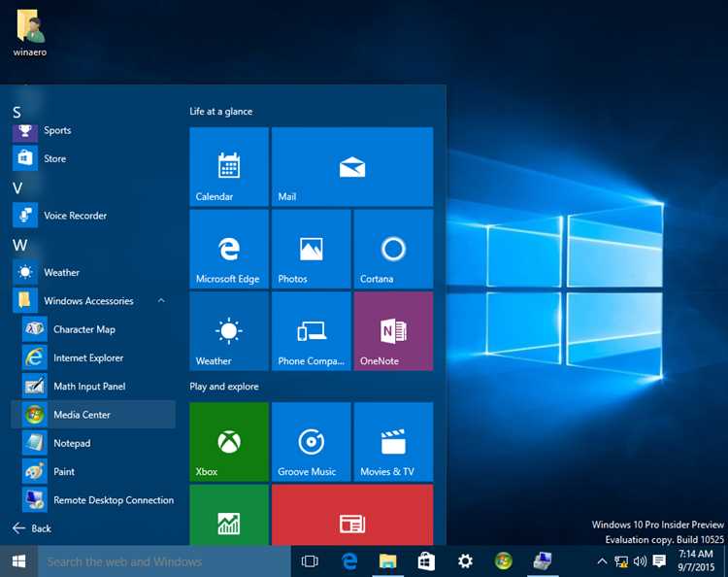Open the Groove Music tile

311,442
